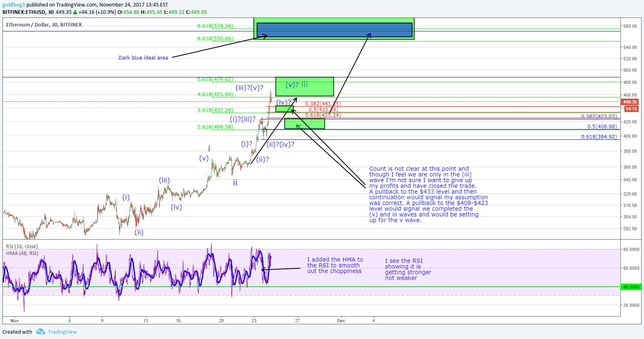Select the 'Count is not clear' note
644x339 pixels.
click(x=428, y=194)
